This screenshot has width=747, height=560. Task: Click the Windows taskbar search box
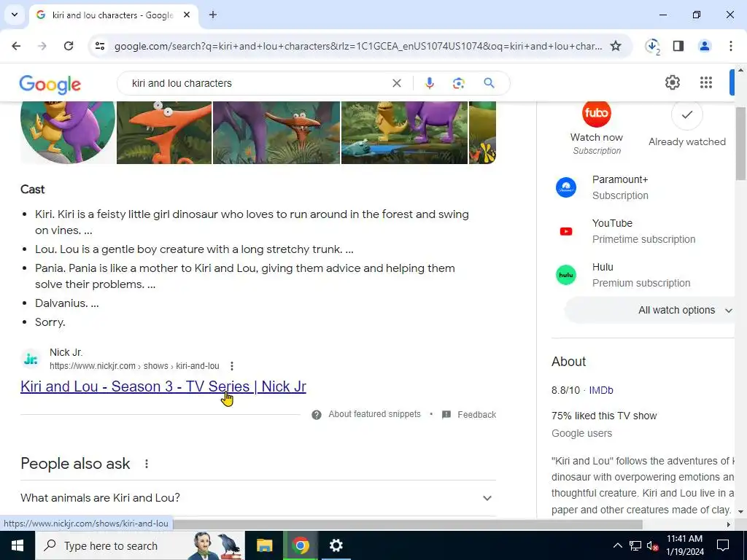tap(140, 545)
